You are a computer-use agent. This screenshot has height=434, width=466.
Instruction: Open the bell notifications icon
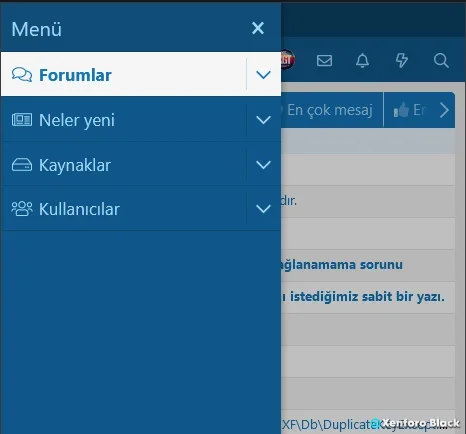(x=362, y=61)
